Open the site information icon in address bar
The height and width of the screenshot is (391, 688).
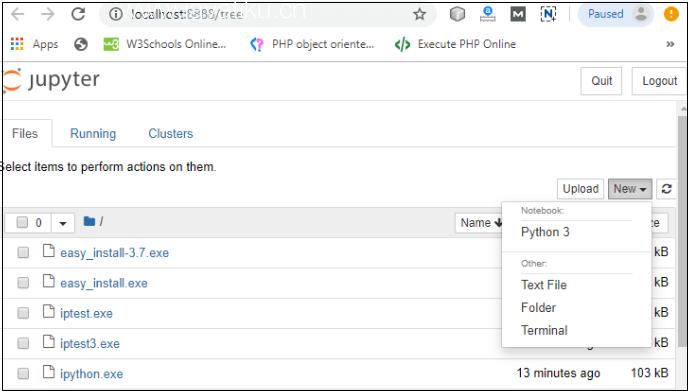click(115, 14)
